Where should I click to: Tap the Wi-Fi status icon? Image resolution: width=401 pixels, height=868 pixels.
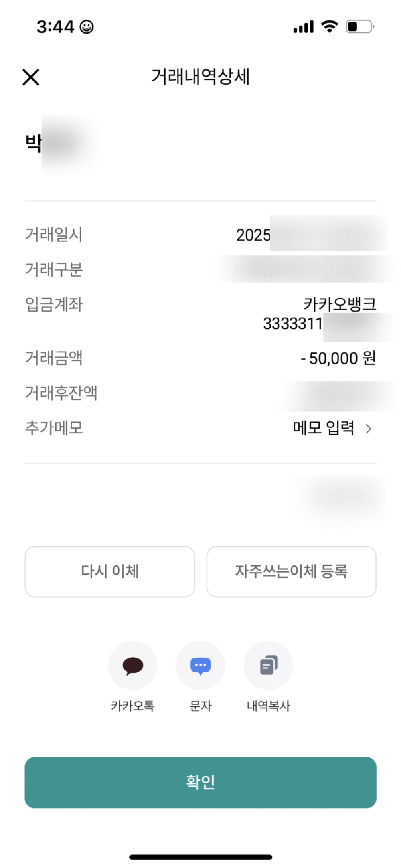329,26
